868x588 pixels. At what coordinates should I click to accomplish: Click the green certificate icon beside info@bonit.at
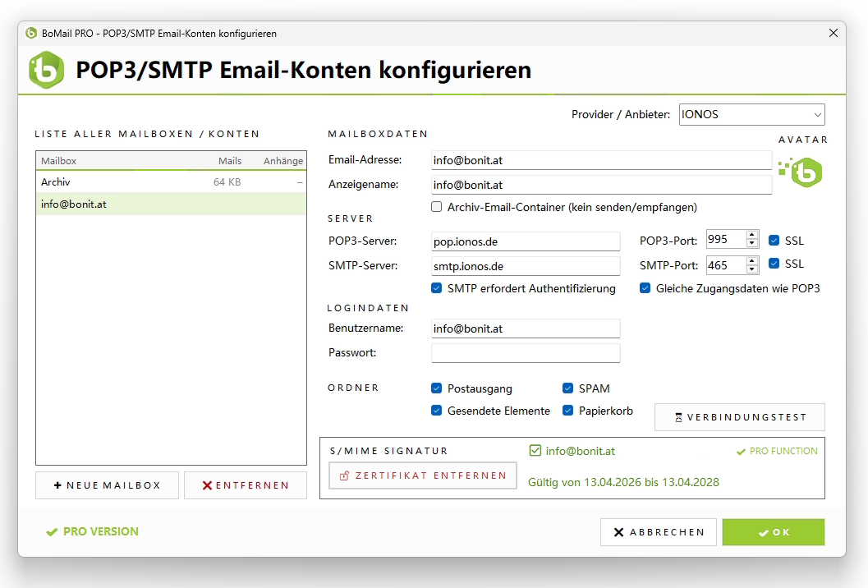click(535, 451)
